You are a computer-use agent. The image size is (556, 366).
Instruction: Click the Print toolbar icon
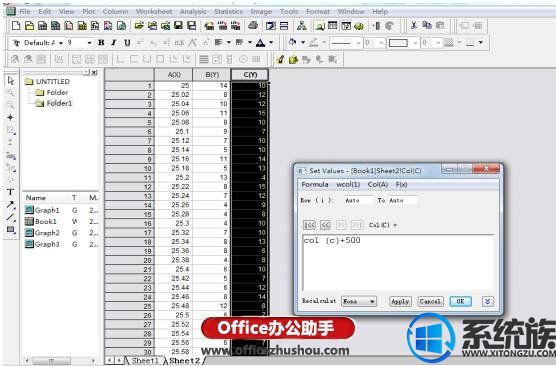tap(253, 26)
